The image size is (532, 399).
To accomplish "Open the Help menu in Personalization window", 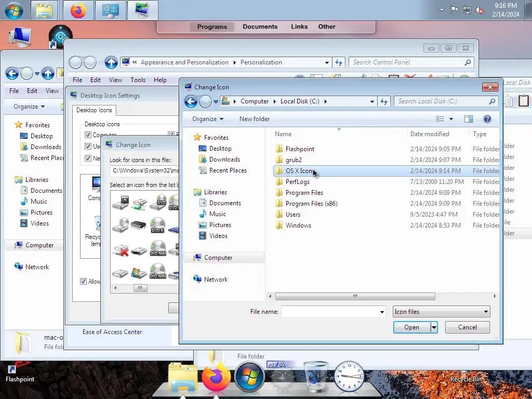I will point(160,80).
